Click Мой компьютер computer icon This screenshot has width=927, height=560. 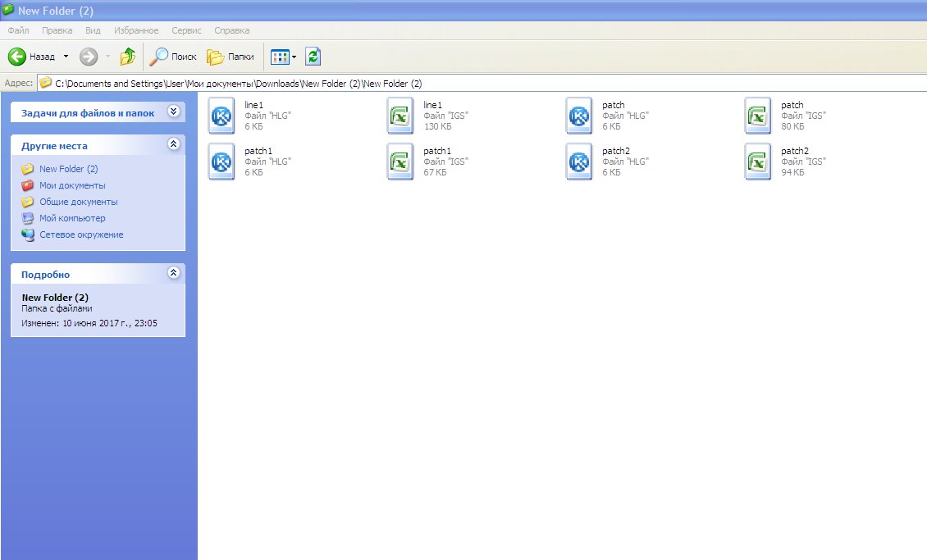pyautogui.click(x=28, y=218)
